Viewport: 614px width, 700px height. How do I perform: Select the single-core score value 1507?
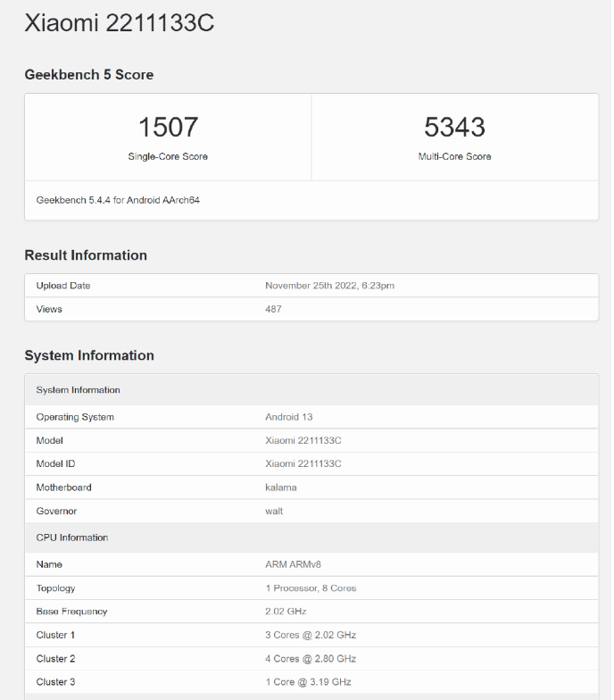tap(168, 127)
